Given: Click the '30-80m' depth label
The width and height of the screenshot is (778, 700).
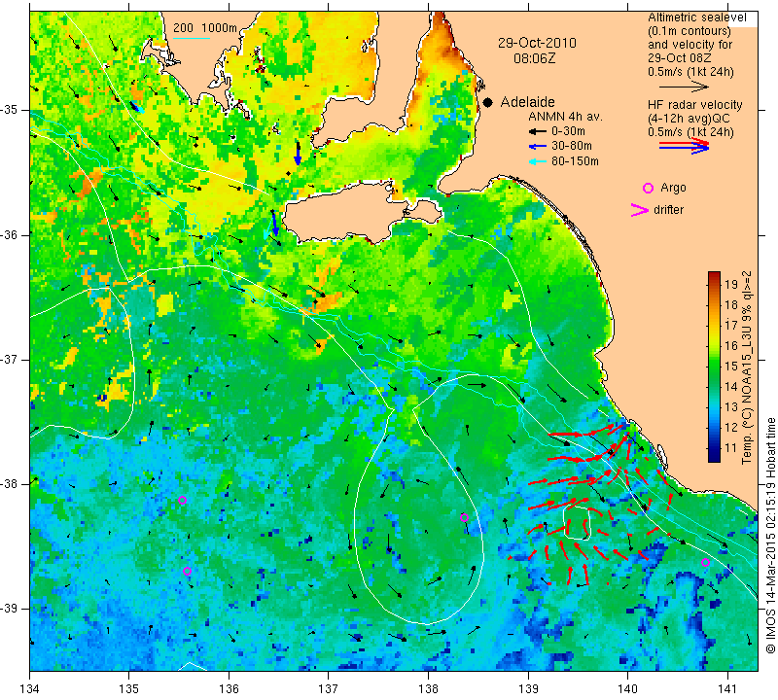Looking at the screenshot, I should 572,147.
